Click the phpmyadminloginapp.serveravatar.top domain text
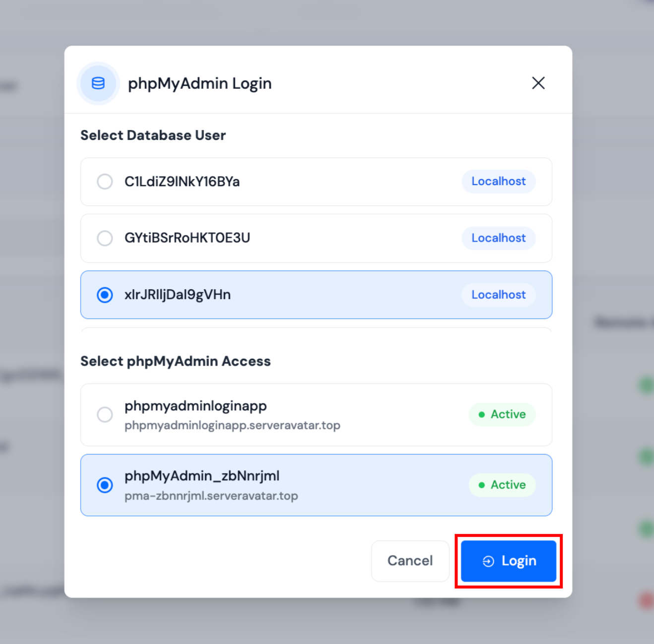This screenshot has width=654, height=644. 232,426
